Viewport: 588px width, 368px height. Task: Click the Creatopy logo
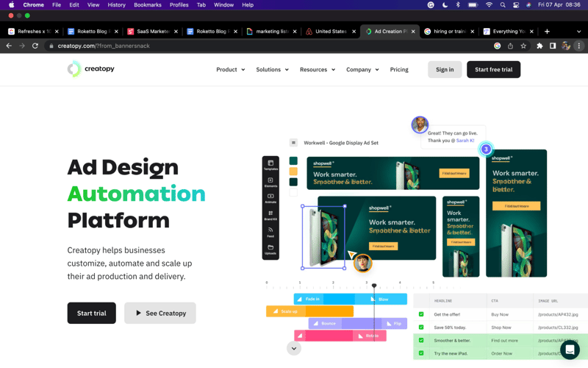pos(90,69)
